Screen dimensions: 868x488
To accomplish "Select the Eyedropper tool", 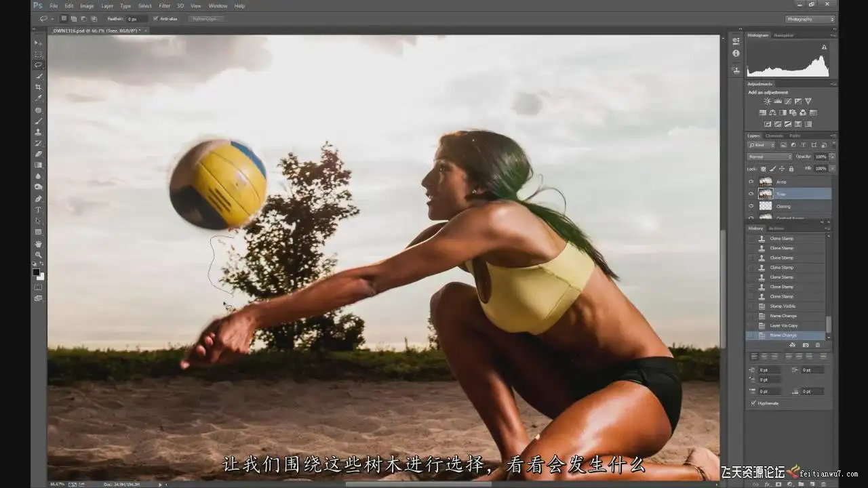I will 39,98.
